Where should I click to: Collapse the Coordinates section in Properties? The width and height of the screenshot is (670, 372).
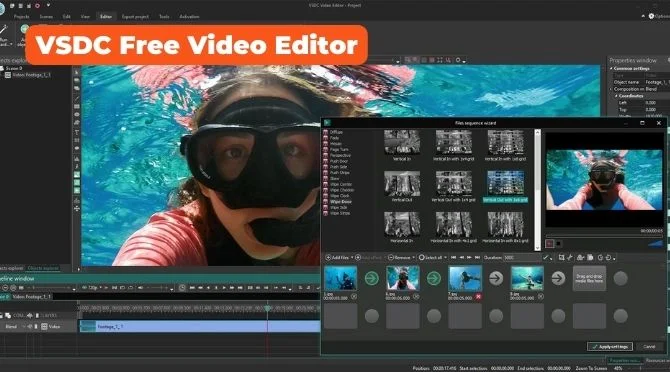tap(616, 96)
